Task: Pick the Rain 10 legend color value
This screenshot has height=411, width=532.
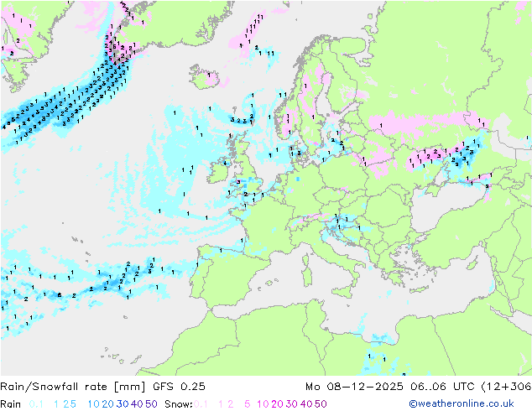Action: [x=93, y=404]
